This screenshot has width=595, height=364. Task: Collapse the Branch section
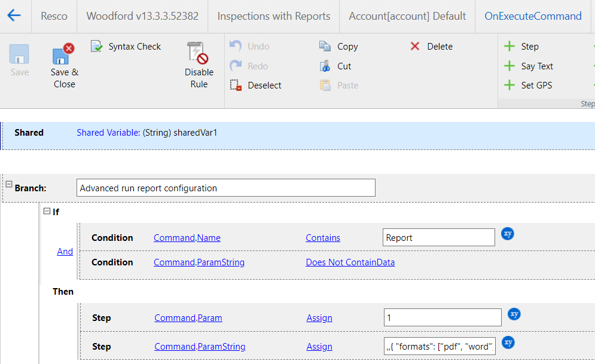point(9,184)
